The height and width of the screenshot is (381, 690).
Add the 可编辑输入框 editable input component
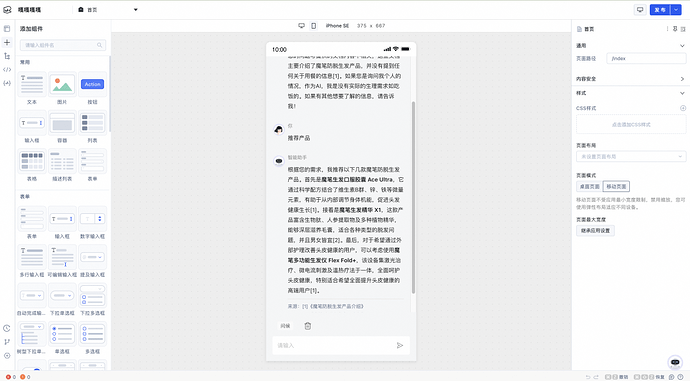[62, 262]
